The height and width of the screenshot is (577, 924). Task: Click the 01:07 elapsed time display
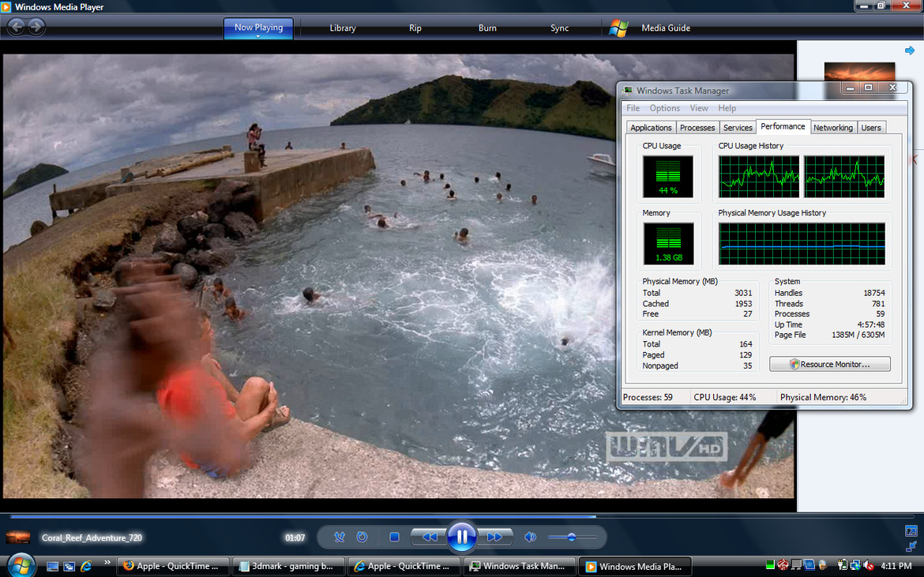coord(295,538)
